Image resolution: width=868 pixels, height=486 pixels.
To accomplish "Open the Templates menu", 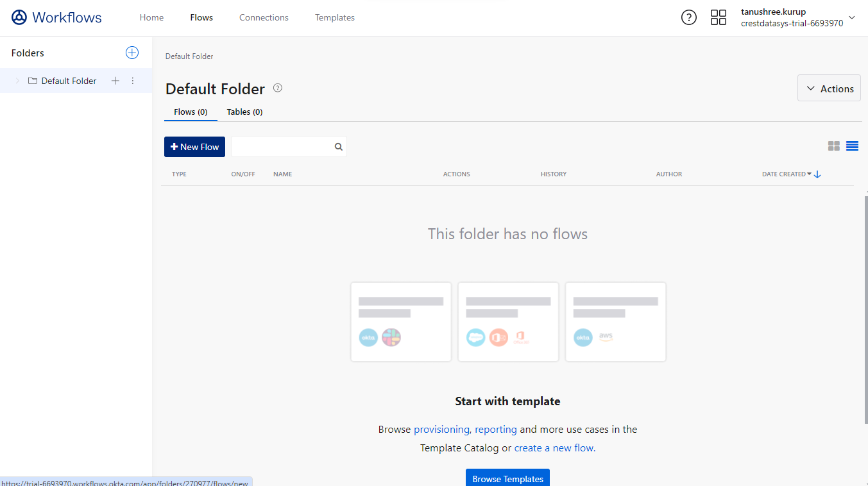I will coord(335,17).
